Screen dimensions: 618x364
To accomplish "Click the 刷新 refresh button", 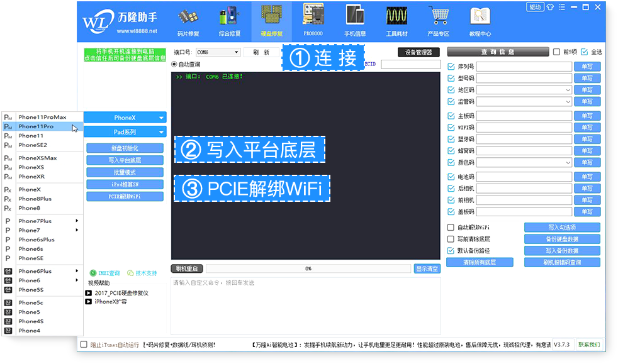I will click(x=261, y=52).
